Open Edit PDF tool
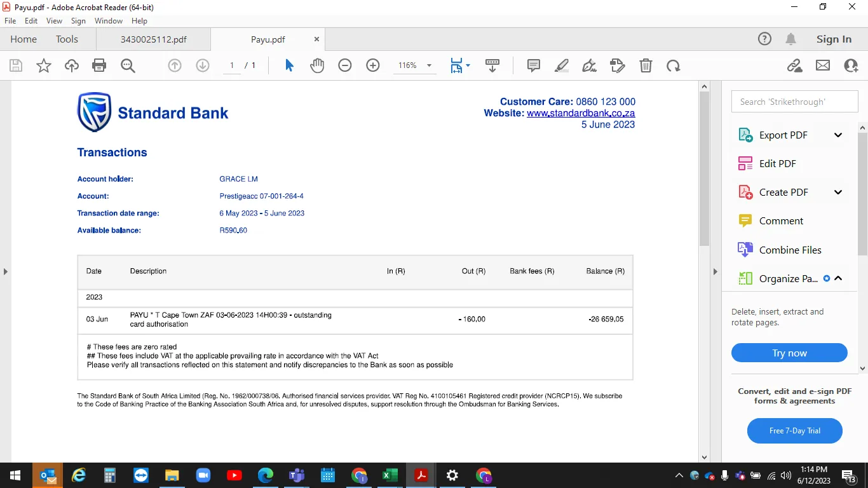The height and width of the screenshot is (488, 868). coord(777,163)
